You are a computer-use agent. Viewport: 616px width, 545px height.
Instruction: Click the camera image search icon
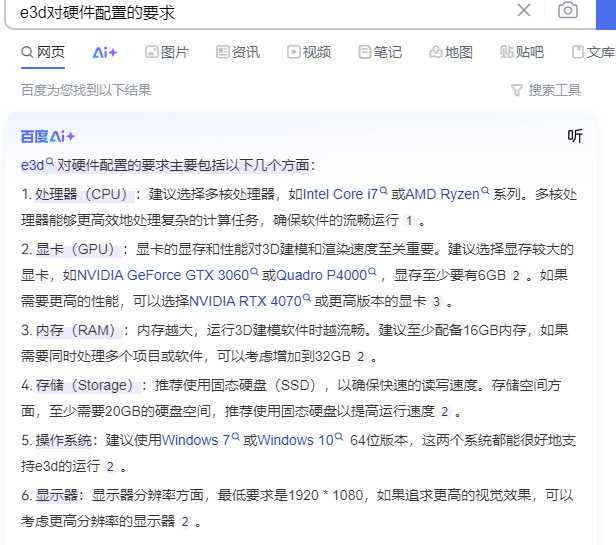tap(568, 10)
